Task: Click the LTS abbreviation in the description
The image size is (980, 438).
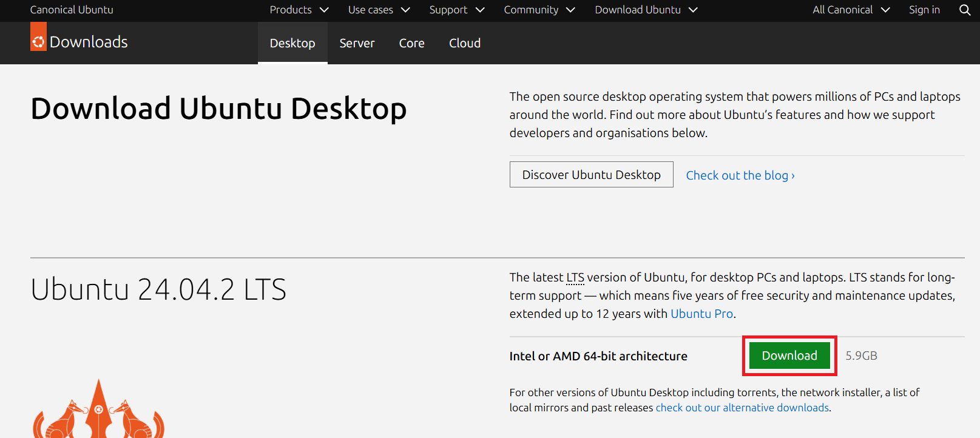Action: click(575, 277)
